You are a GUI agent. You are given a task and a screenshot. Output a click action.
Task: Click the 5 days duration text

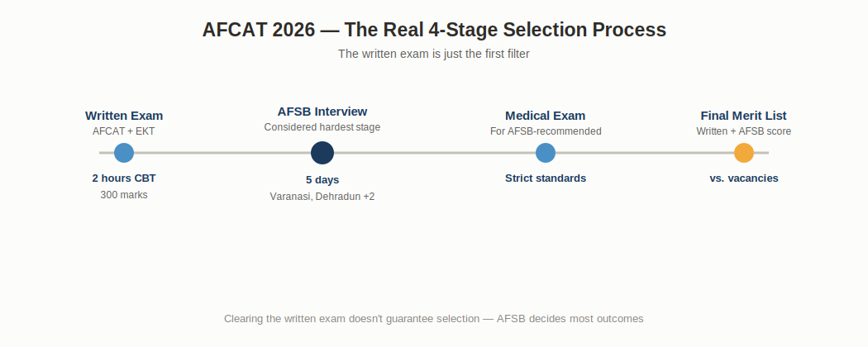click(x=322, y=180)
